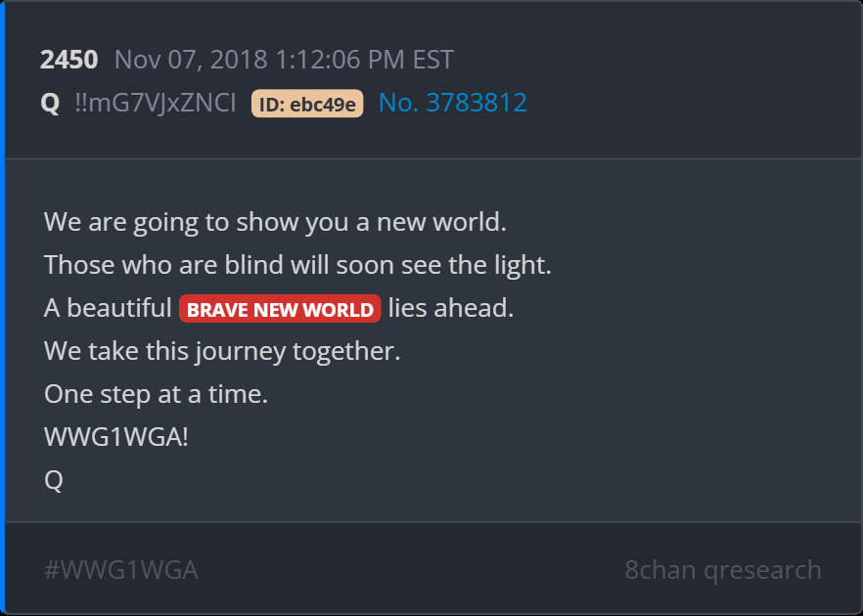
Task: Select the Nov 07, 2018 date text
Action: (x=191, y=60)
